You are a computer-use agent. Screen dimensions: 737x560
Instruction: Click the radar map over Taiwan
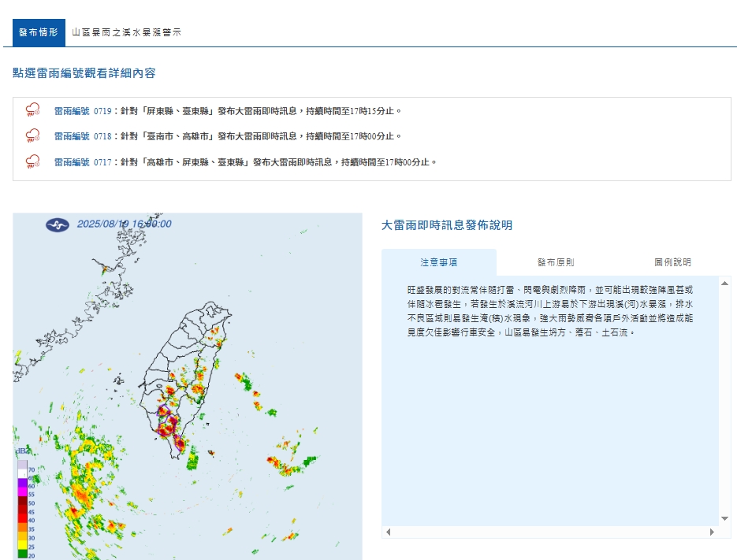188,386
